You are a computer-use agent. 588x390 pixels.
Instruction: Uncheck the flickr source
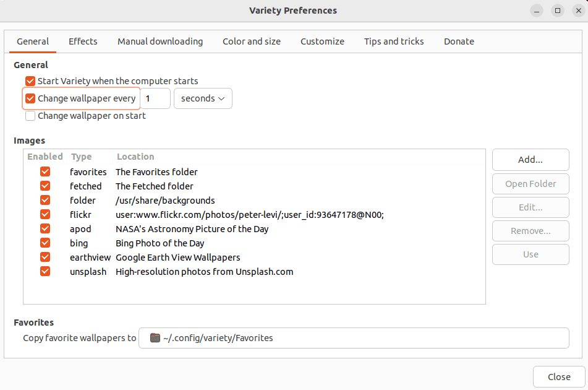tap(45, 214)
